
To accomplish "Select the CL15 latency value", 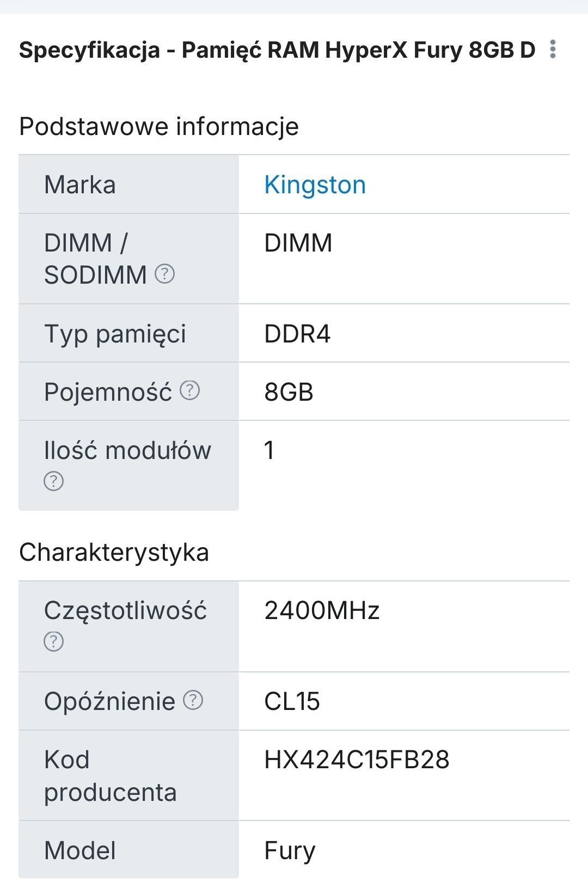I will point(292,701).
